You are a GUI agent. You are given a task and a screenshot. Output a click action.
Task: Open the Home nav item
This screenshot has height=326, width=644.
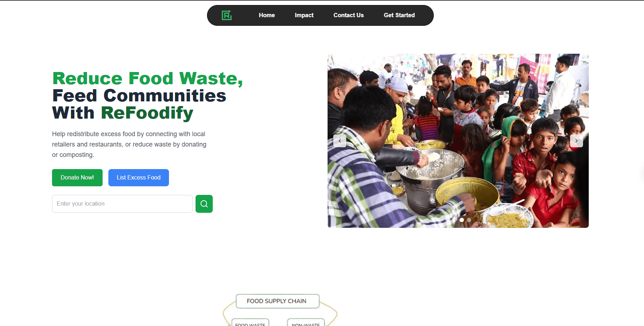click(267, 15)
